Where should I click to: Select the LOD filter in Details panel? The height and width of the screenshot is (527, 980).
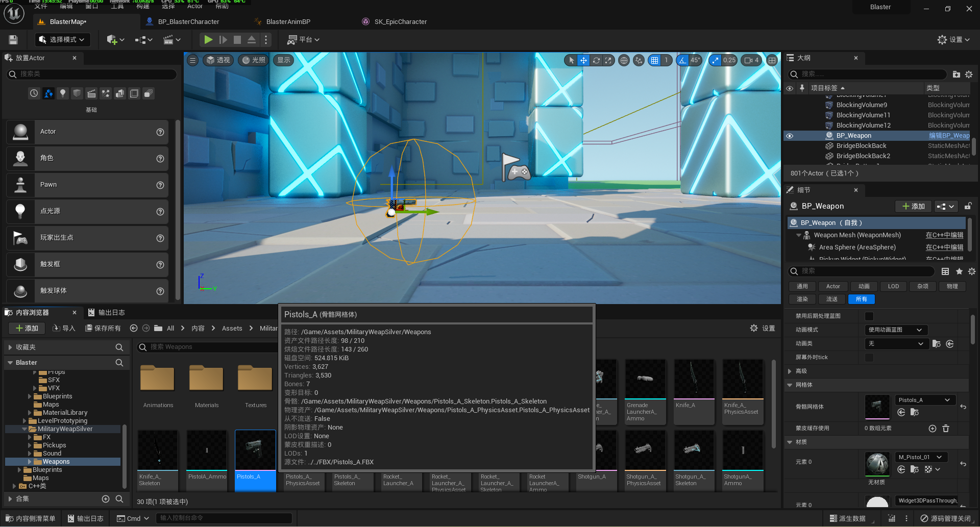point(893,287)
